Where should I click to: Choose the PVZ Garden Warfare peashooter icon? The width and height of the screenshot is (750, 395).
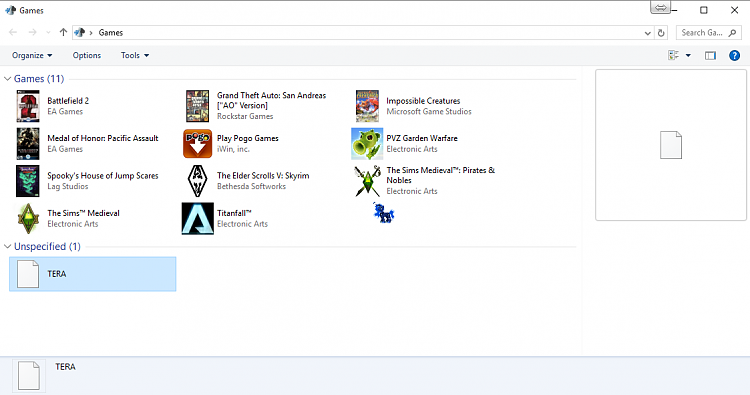[x=367, y=143]
